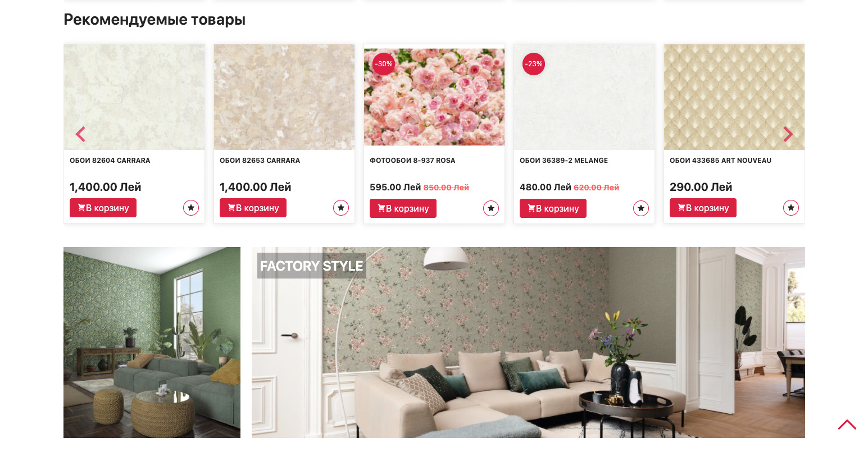868x461 pixels.
Task: Add Обои 433685 Art Nouveau to wishlist star
Action: click(791, 208)
